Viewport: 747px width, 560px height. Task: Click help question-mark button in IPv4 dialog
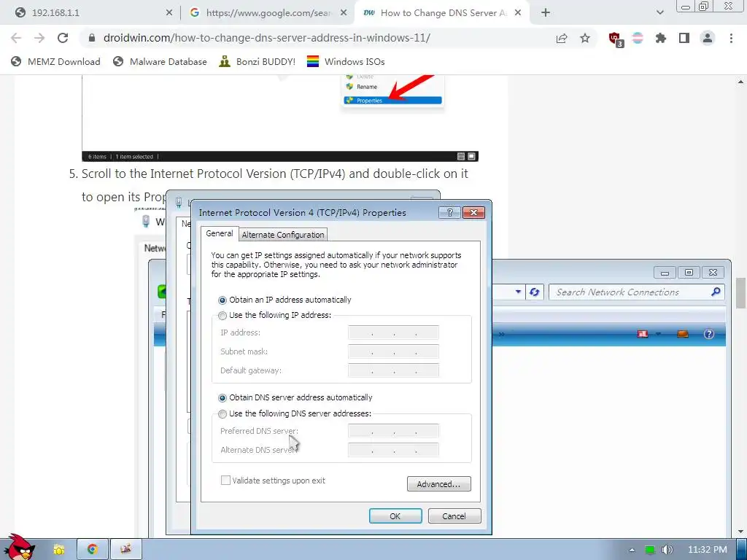point(449,212)
